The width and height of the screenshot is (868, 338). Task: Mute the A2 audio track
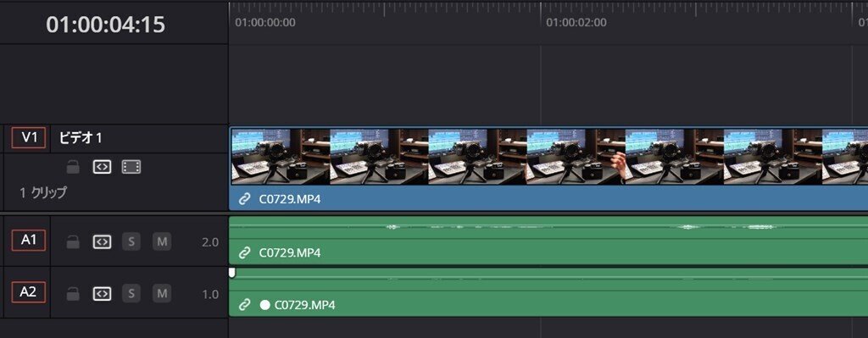(162, 293)
